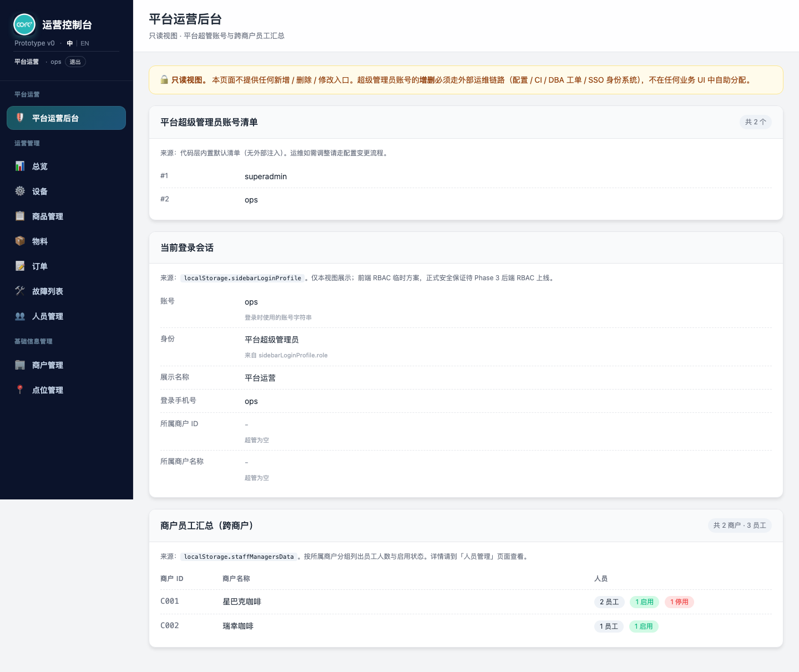Click the 1 员工 badge for 瑞幸咖啡

609,626
